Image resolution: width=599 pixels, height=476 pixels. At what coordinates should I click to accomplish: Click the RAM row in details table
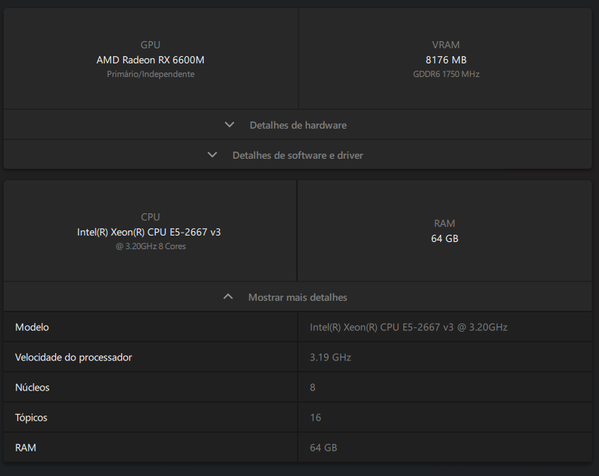point(298,447)
